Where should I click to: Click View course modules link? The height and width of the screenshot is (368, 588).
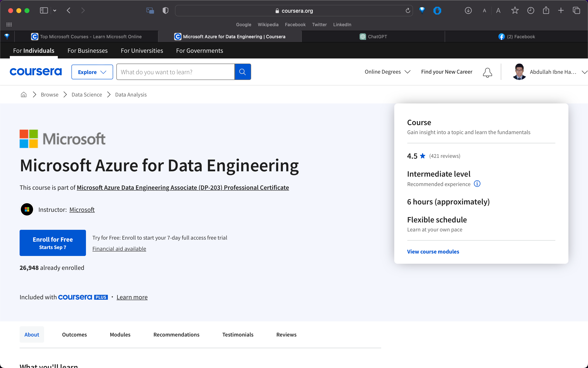[x=433, y=252]
